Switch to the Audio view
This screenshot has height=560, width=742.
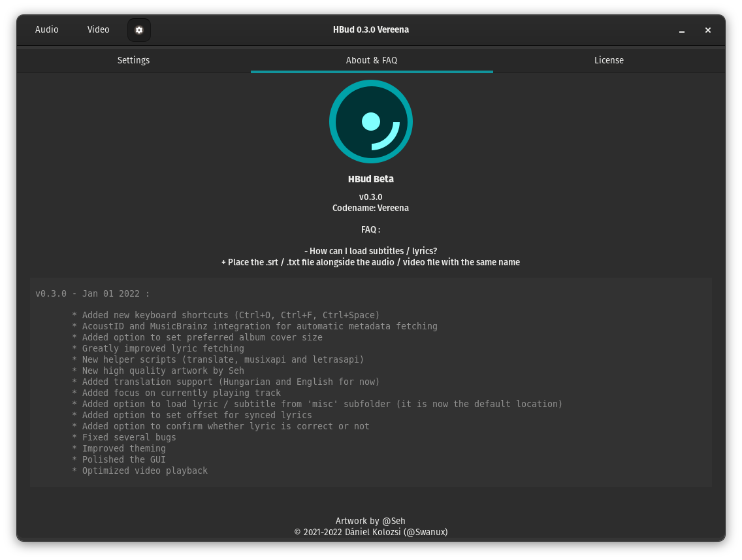click(x=47, y=29)
